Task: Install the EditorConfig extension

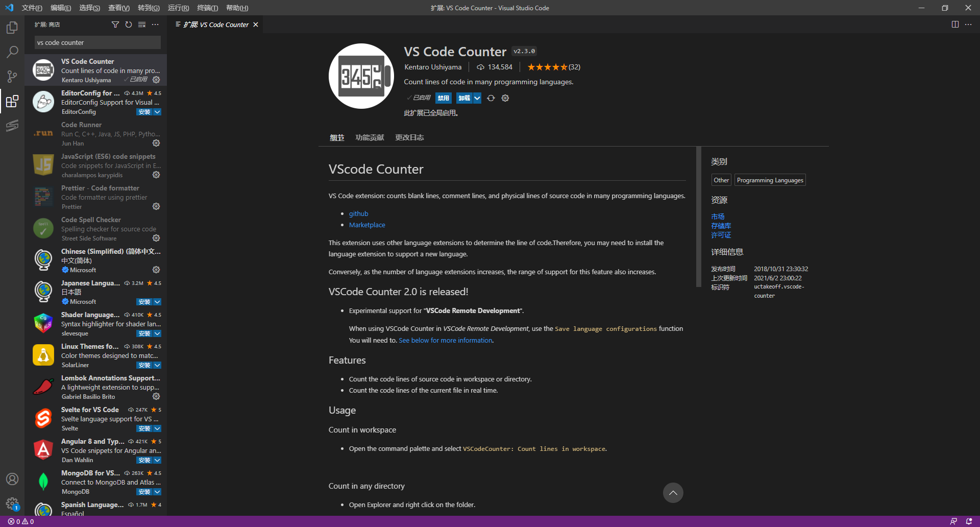Action: (144, 112)
